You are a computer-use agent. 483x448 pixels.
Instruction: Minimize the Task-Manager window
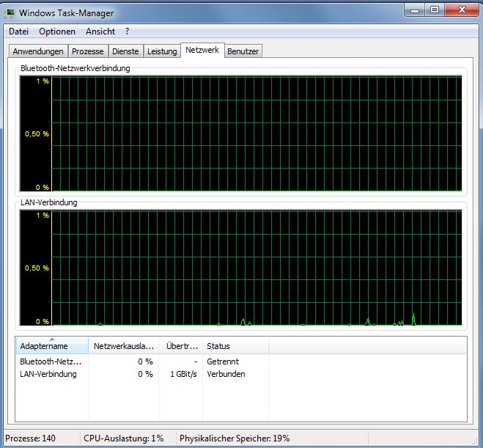[x=415, y=10]
